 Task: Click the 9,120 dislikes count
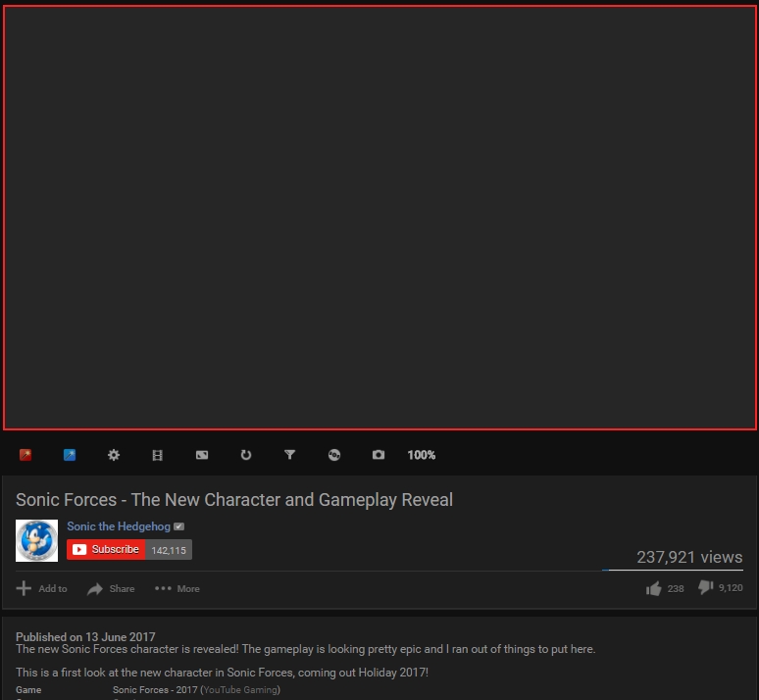coord(731,587)
